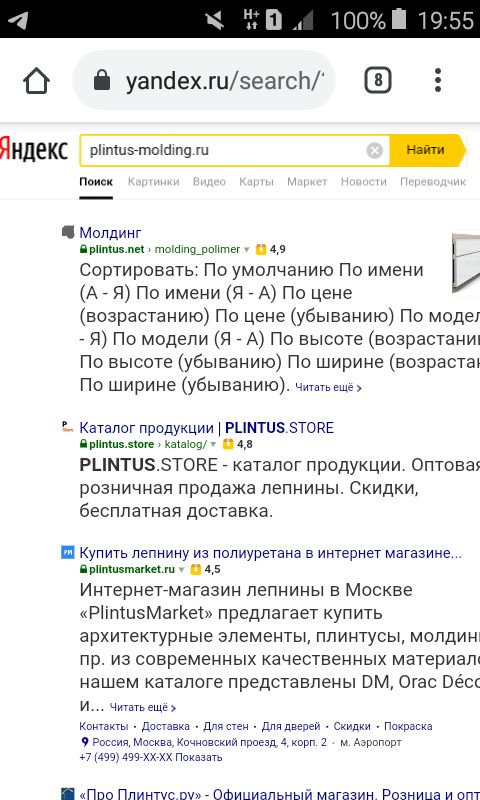480x800 pixels.
Task: Click rating badge 4,5 for plintusmarket.ru
Action: click(205, 569)
